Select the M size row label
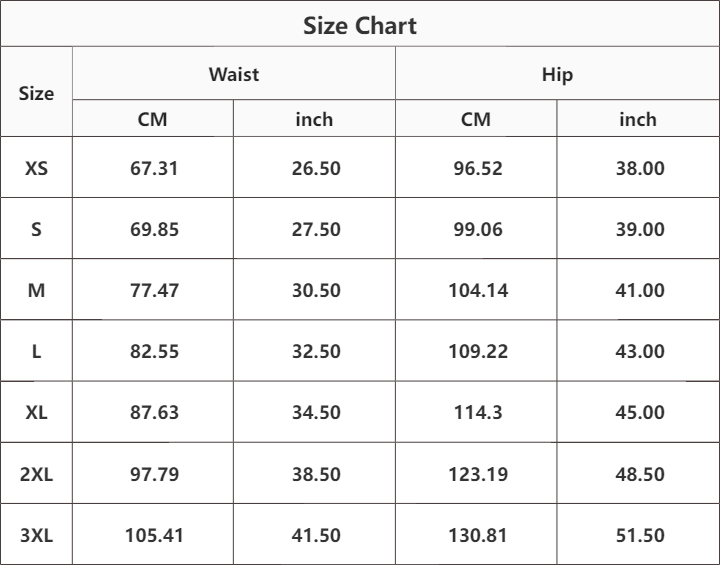The height and width of the screenshot is (565, 720). (36, 290)
